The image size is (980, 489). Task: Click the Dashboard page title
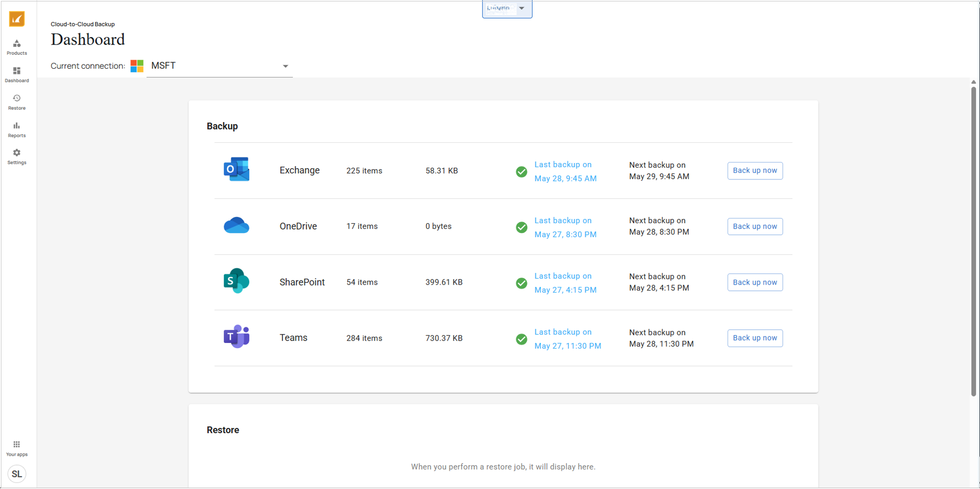88,39
